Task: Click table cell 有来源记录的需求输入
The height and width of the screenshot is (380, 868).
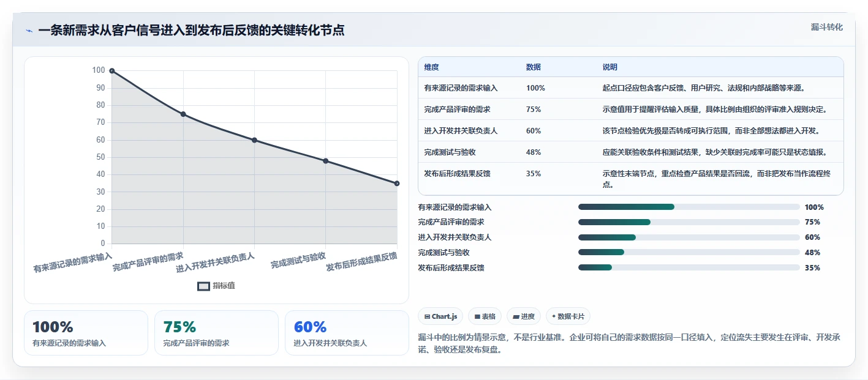Action: click(x=461, y=88)
